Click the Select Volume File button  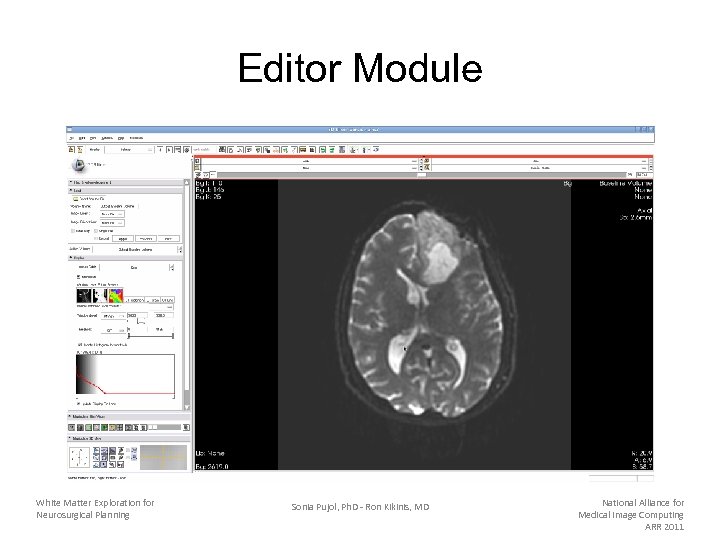point(89,199)
